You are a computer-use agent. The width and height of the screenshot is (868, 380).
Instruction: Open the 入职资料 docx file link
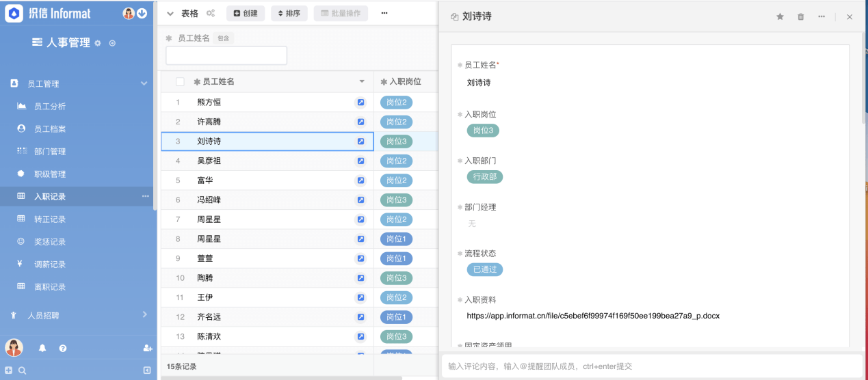click(593, 316)
